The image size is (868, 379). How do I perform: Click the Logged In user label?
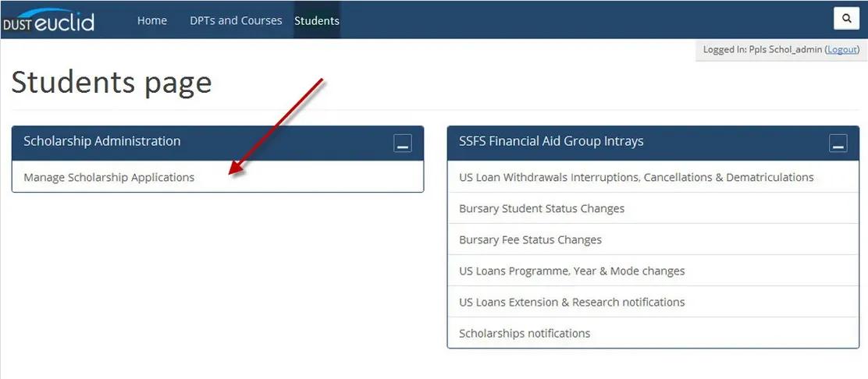click(x=763, y=49)
